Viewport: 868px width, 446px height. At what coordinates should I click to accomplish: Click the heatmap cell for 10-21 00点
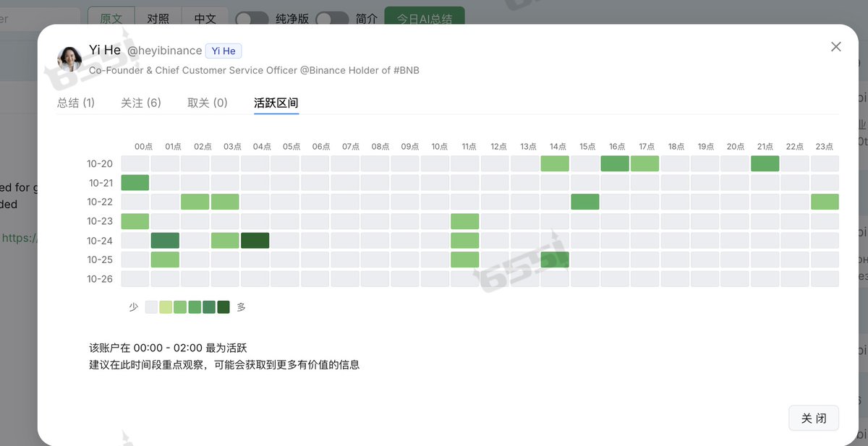[x=135, y=183]
